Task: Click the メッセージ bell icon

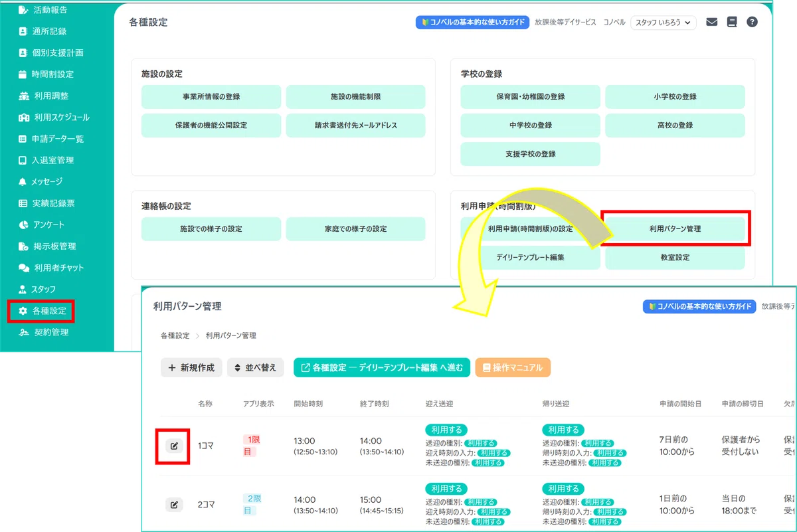Action: click(x=23, y=181)
